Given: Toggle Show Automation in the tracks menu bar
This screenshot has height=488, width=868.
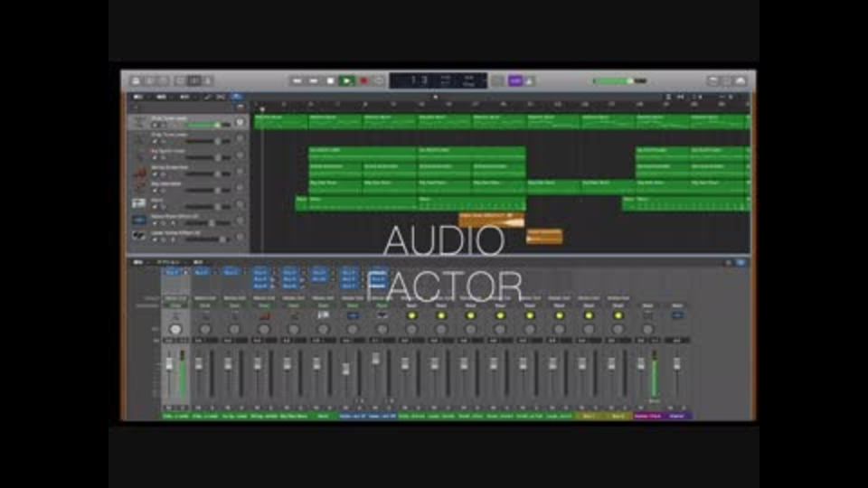Looking at the screenshot, I should tap(208, 97).
